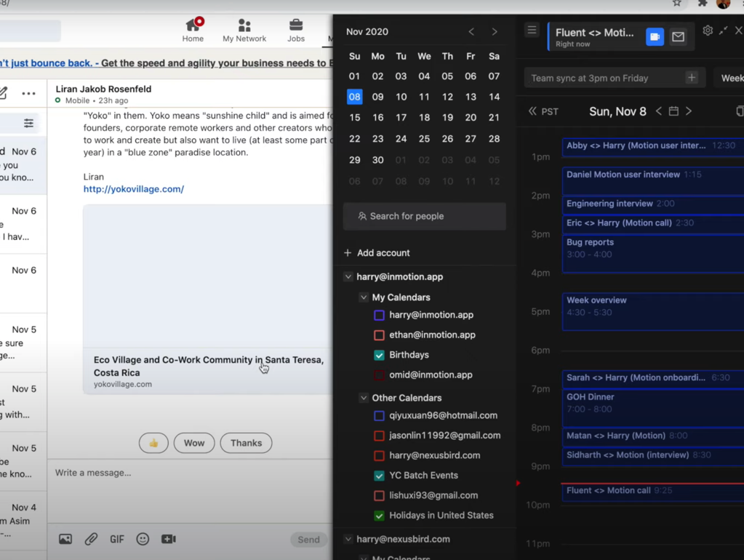Open the GOH Dinner event
The image size is (744, 560).
[x=653, y=408]
